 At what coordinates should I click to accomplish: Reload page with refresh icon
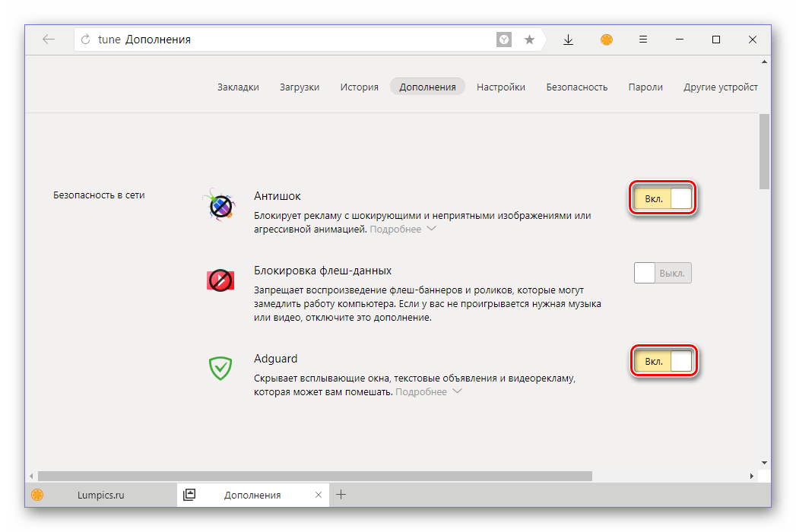pyautogui.click(x=86, y=39)
